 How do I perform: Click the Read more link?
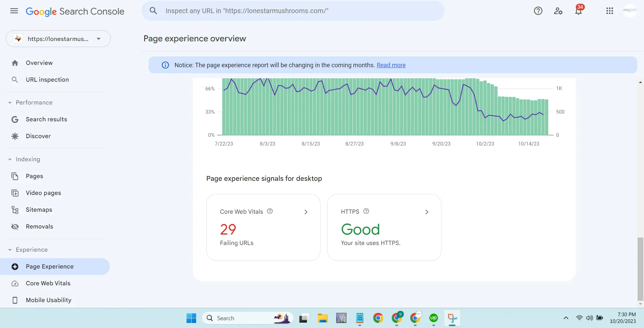coord(391,65)
